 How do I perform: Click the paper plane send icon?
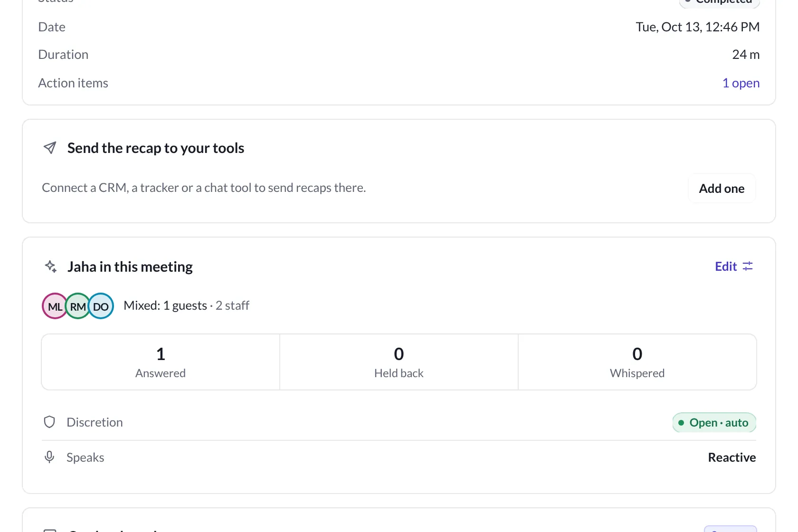coord(50,148)
